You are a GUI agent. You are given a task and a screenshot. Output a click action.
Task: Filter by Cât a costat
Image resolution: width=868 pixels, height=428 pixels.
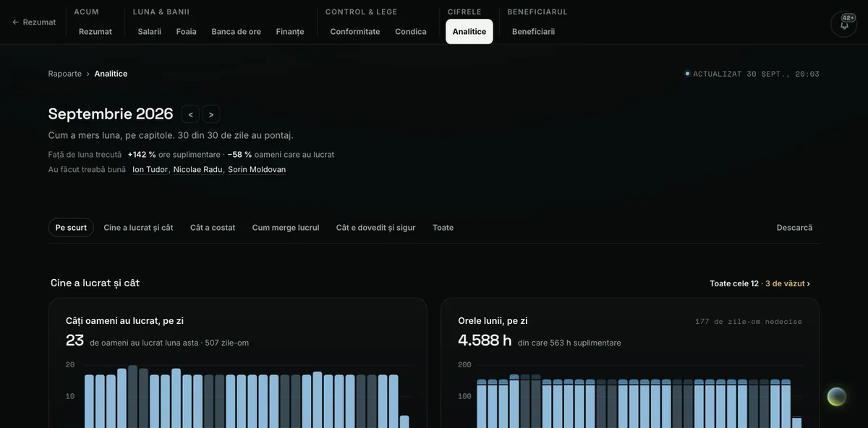tap(213, 228)
